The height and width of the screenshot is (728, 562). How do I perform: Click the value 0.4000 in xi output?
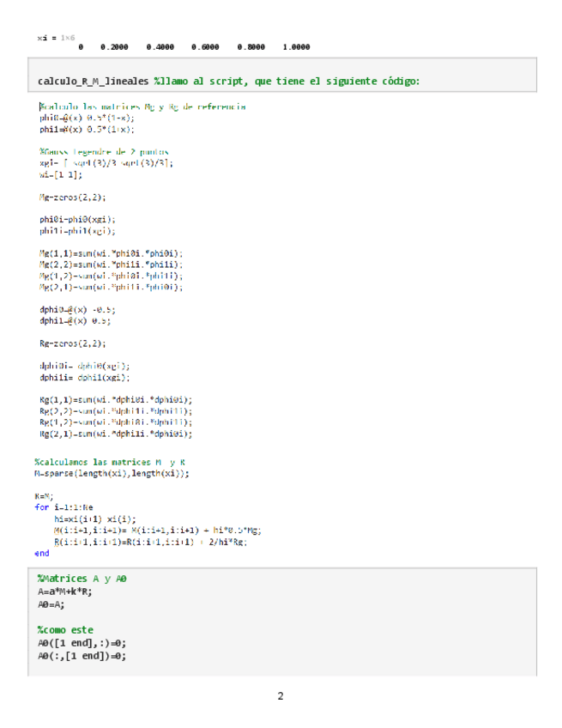pyautogui.click(x=160, y=47)
